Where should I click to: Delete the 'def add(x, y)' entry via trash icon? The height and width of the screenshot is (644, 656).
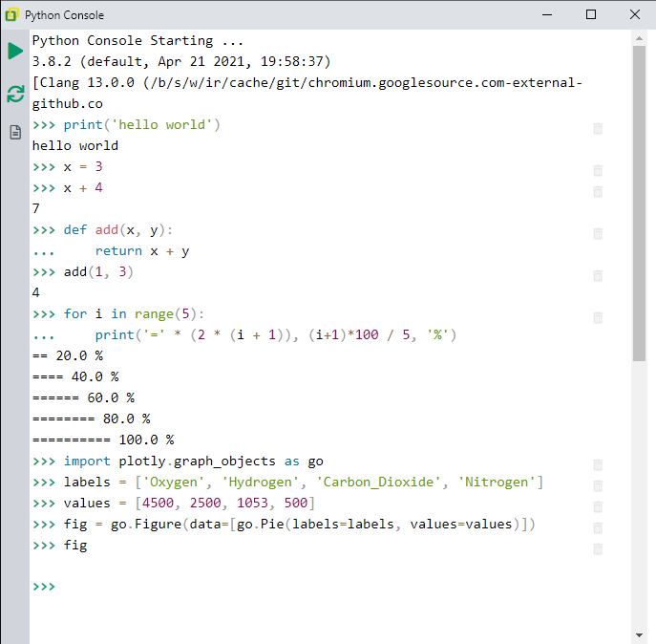tap(598, 233)
